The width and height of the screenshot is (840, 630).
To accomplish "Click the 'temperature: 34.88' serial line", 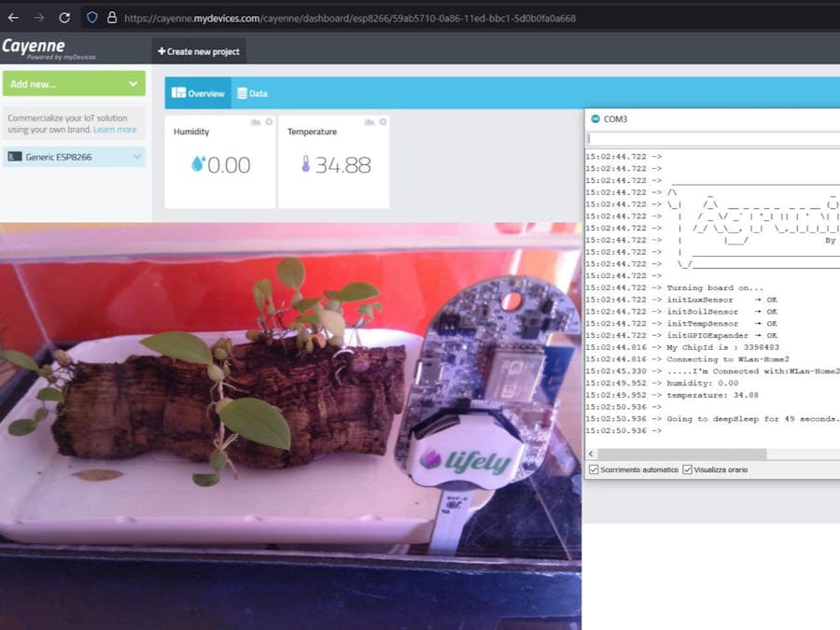I will (x=712, y=395).
